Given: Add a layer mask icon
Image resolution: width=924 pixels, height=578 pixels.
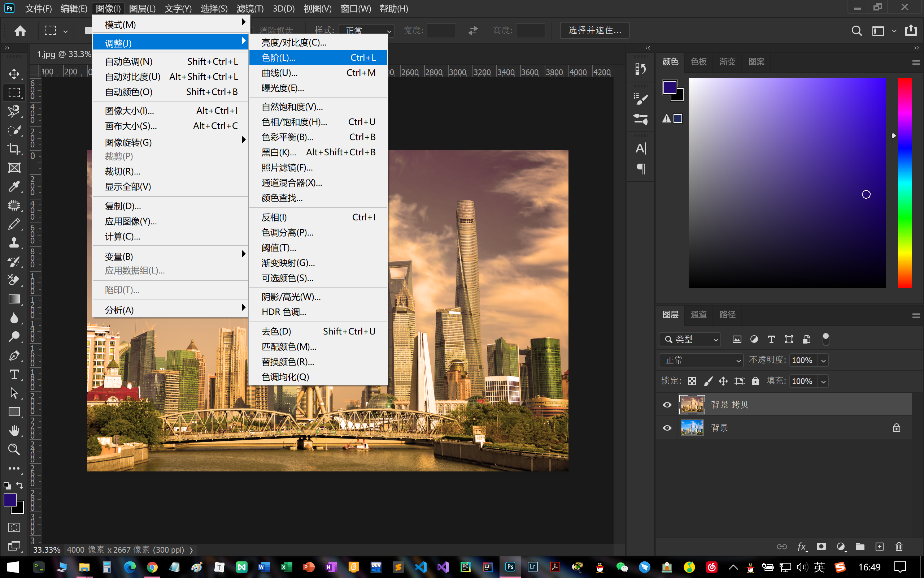Looking at the screenshot, I should (821, 547).
